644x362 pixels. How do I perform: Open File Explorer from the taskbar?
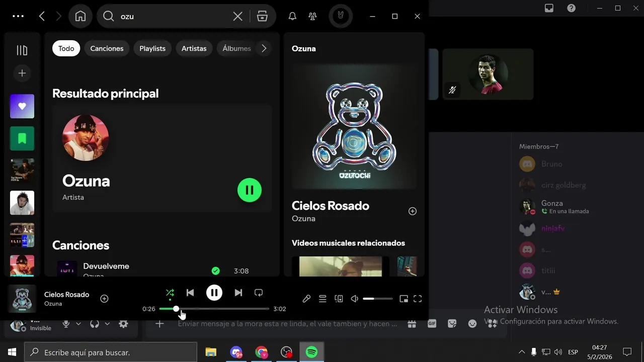click(211, 352)
